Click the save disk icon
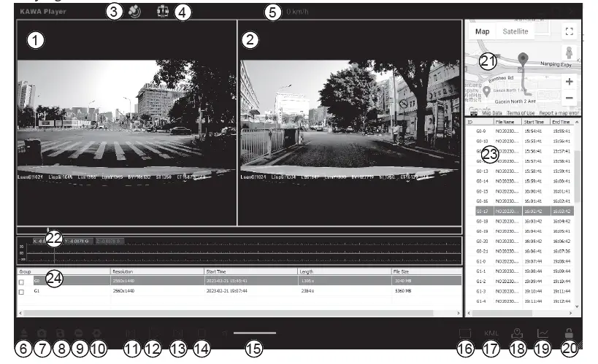 (x=61, y=333)
